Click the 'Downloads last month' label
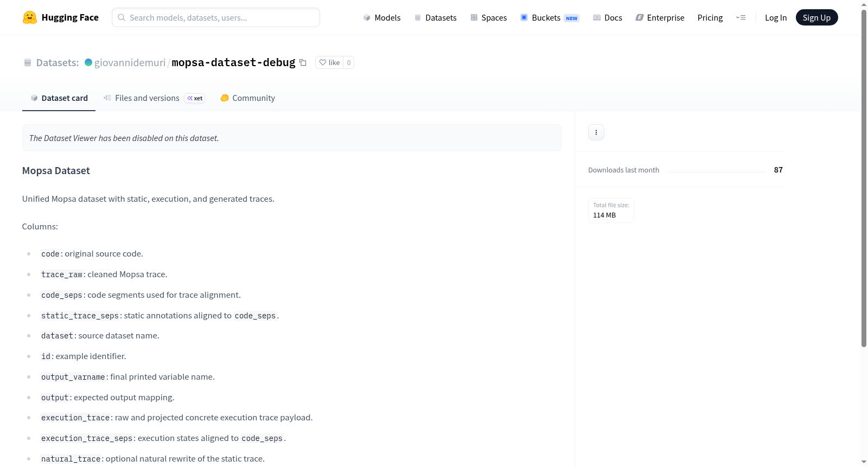 coord(624,170)
